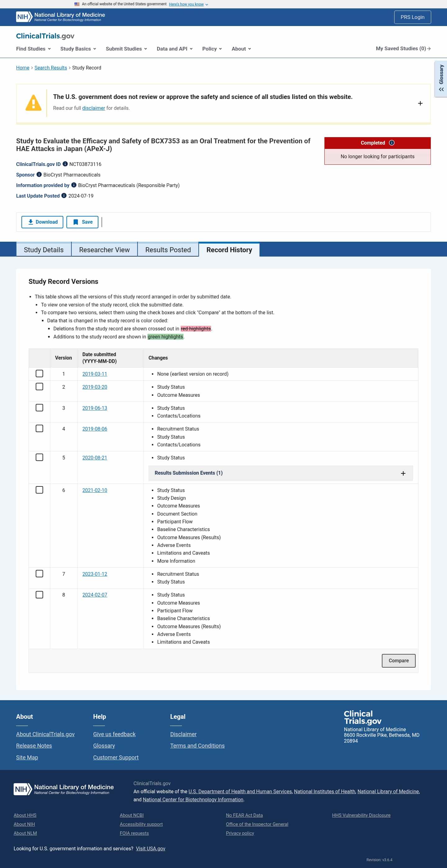447x868 pixels.
Task: Open the Data and API dropdown
Action: (175, 49)
